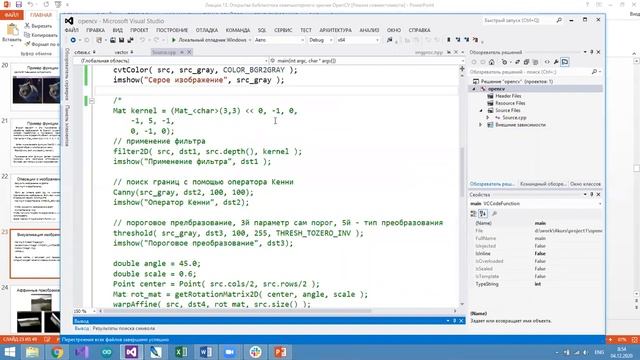Select slide 24 thumbnail in PowerPoint
The height and width of the screenshot is (360, 640).
click(36, 309)
